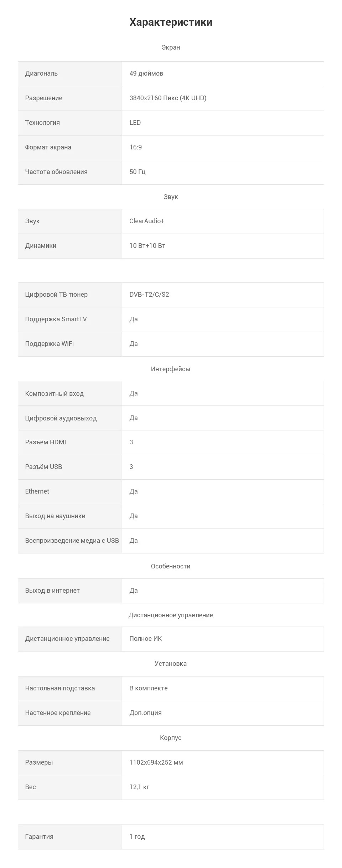The height and width of the screenshot is (868, 342).
Task: Click the "DVB-T2/C/S2" tuner value
Action: tap(149, 295)
